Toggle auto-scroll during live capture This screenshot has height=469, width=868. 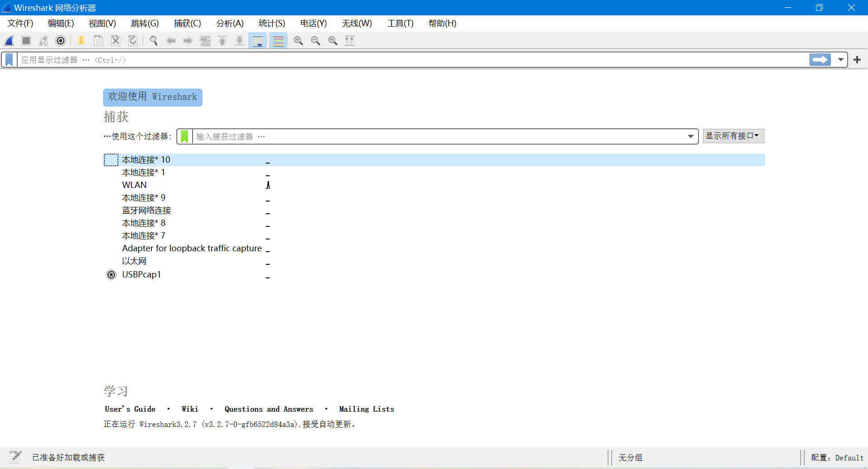258,41
